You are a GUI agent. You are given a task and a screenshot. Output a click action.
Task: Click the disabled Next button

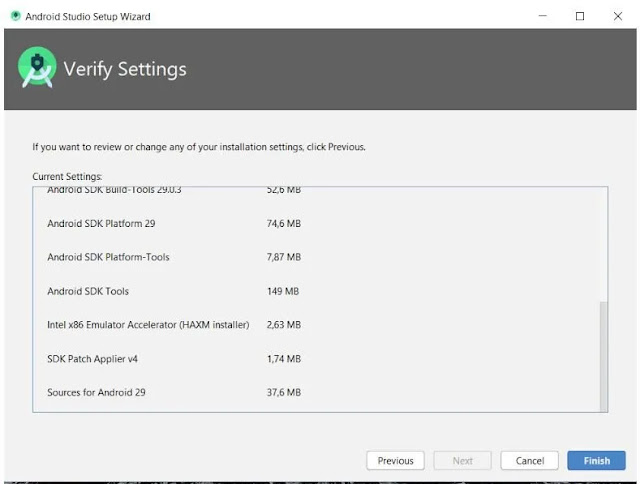462,460
